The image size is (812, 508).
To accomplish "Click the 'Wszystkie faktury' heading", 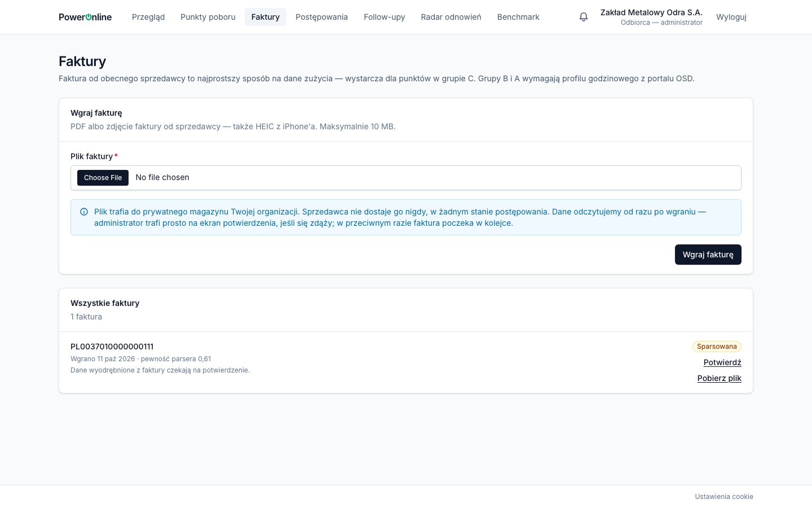I will pos(105,303).
